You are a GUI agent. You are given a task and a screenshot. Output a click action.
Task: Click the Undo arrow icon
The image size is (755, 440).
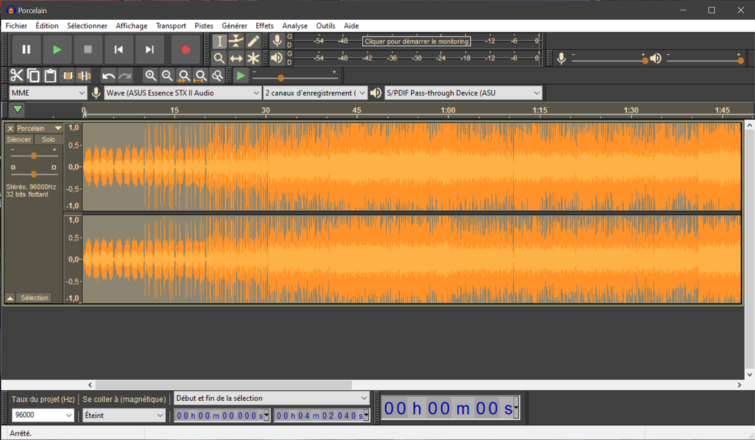108,76
